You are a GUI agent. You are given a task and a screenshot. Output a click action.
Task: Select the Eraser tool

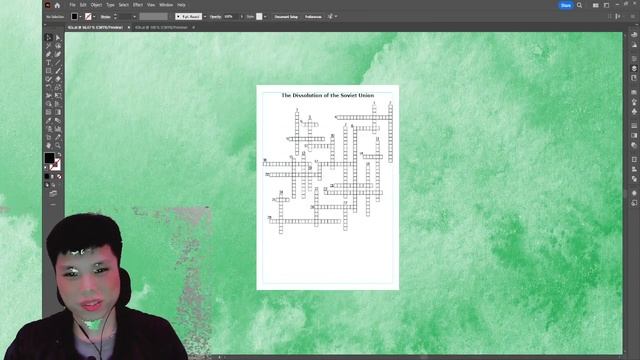(x=58, y=79)
